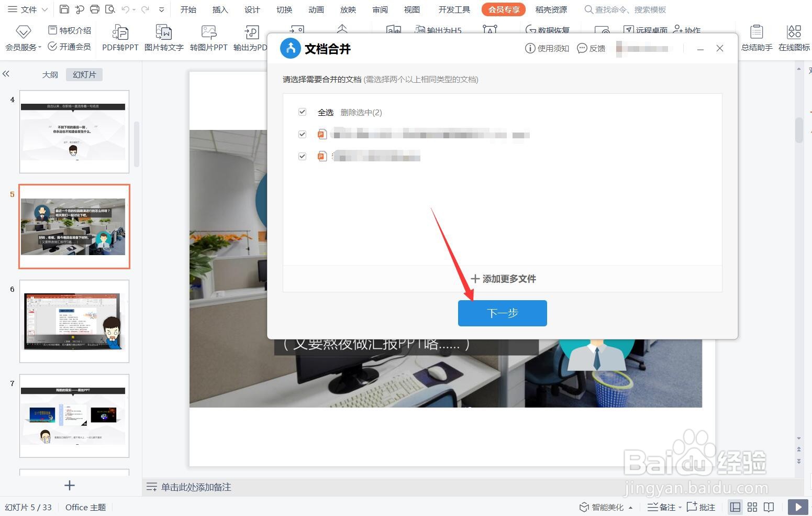Select slide 7 thumbnail
This screenshot has height=516, width=812.
[x=74, y=416]
